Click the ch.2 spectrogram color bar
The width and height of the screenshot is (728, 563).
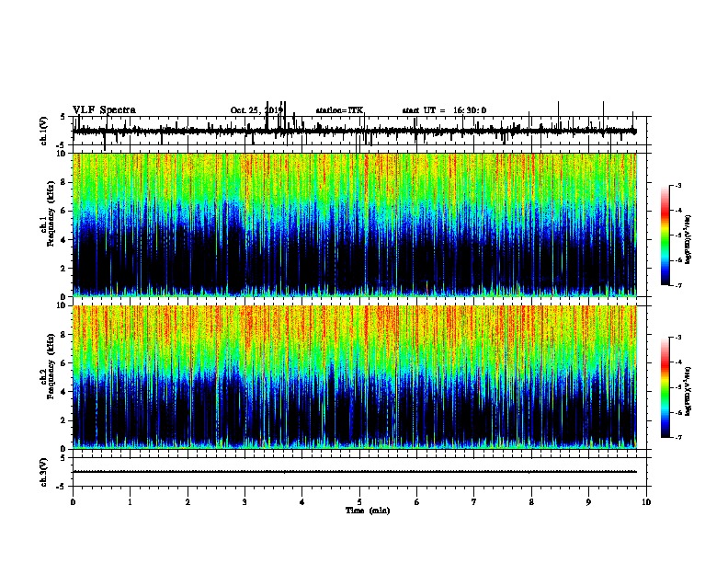click(x=665, y=387)
